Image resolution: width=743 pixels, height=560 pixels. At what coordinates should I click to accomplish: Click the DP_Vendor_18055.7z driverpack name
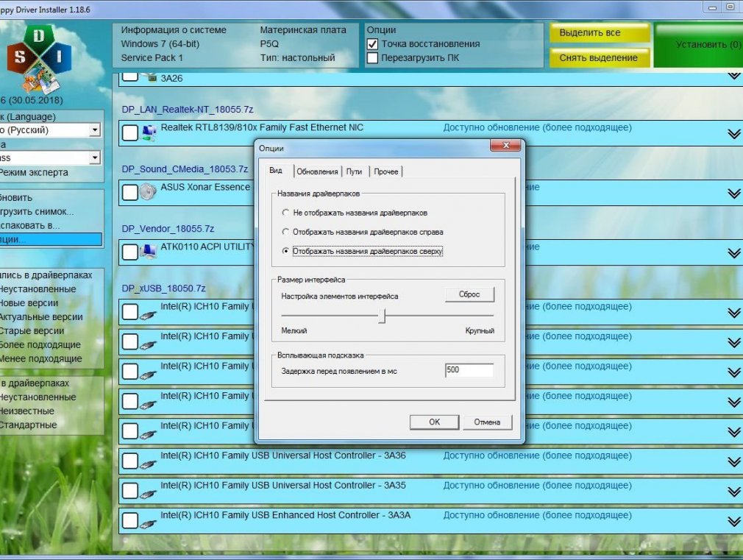pos(168,229)
